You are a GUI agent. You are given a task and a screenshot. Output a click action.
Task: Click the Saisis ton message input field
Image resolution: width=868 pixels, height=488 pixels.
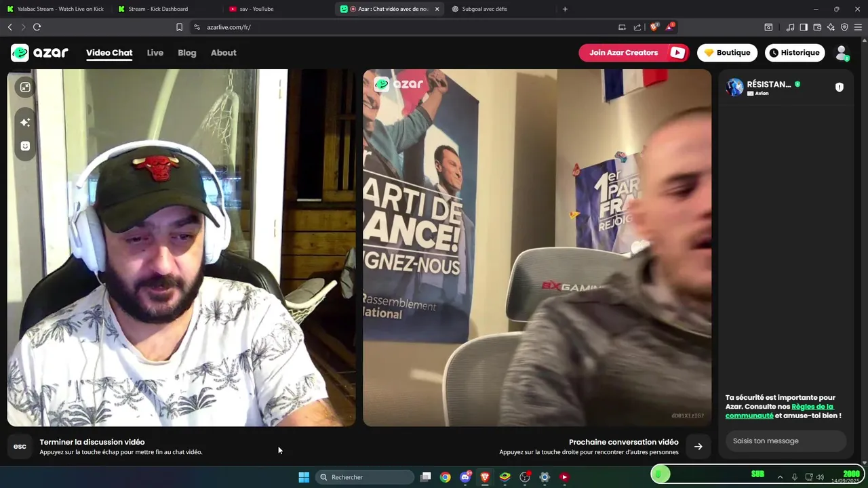pyautogui.click(x=786, y=441)
